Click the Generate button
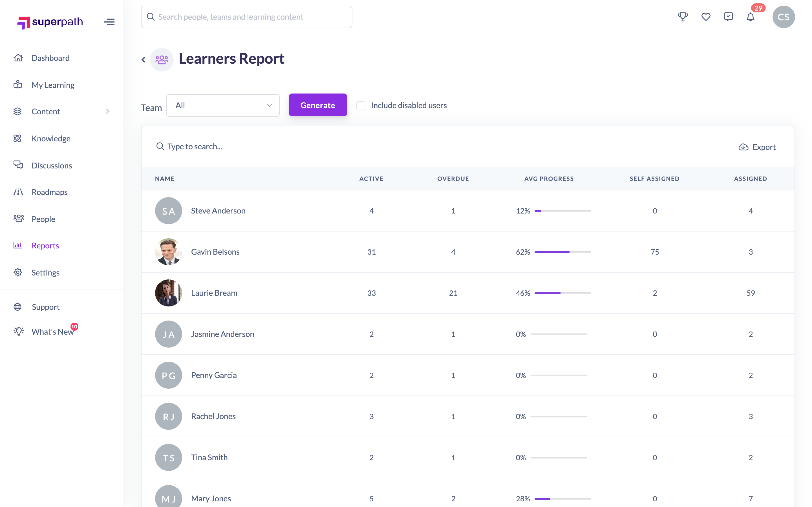This screenshot has height=507, width=812. click(x=318, y=105)
